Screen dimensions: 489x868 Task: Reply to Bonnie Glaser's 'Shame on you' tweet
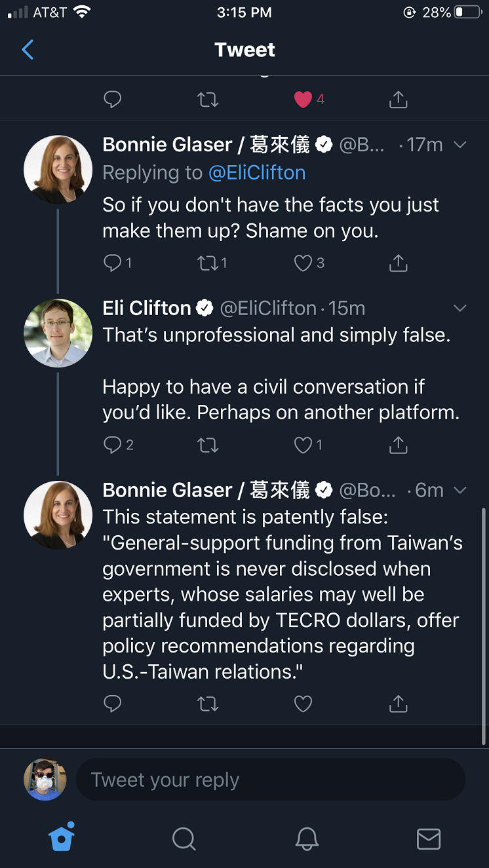113,263
